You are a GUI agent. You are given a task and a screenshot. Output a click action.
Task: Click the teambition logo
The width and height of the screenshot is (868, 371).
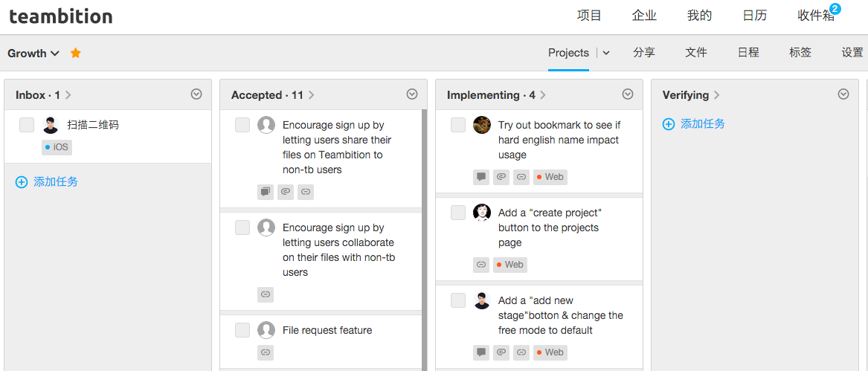pyautogui.click(x=61, y=16)
